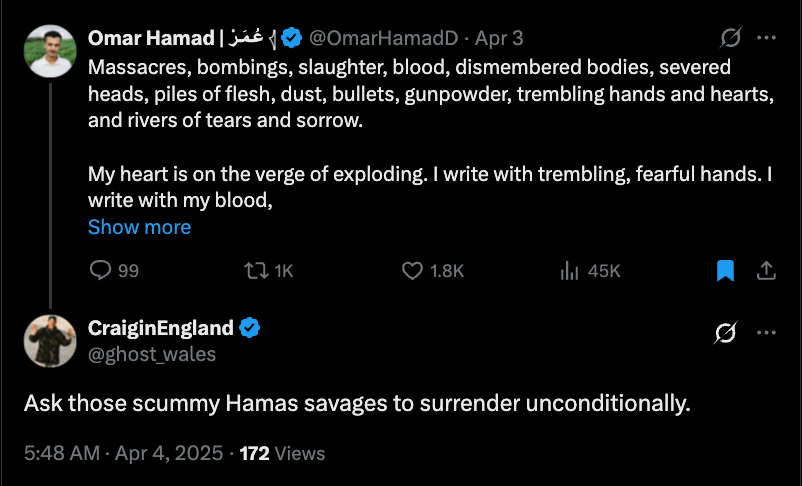View analytics showing 45K views
Viewport: 802px width, 486px height.
pos(570,271)
